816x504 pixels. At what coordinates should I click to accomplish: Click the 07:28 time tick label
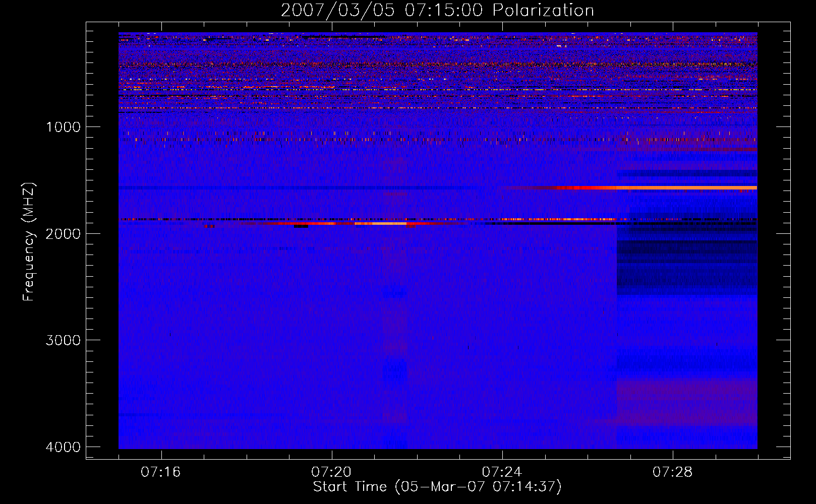672,472
